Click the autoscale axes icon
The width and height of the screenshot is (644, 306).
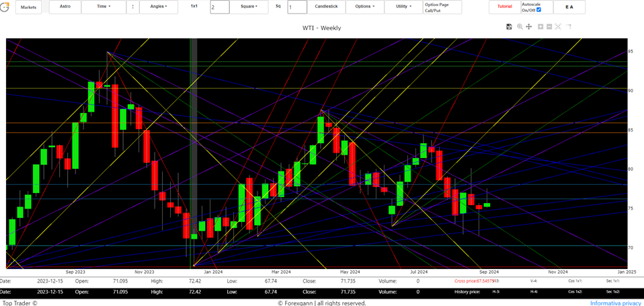pyautogui.click(x=559, y=26)
